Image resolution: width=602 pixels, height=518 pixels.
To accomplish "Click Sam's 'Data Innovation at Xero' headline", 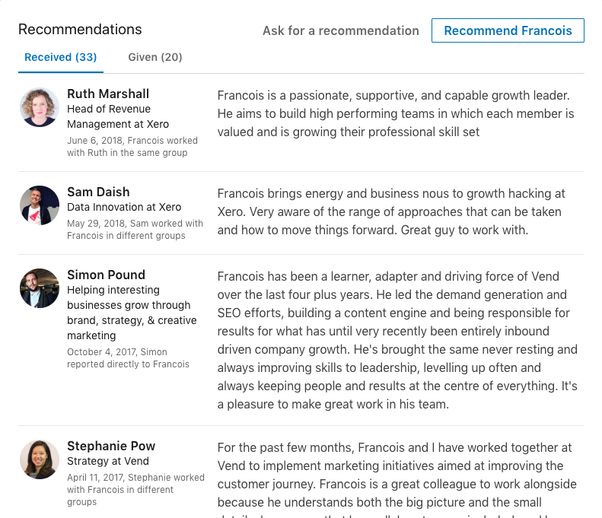I will [x=124, y=207].
